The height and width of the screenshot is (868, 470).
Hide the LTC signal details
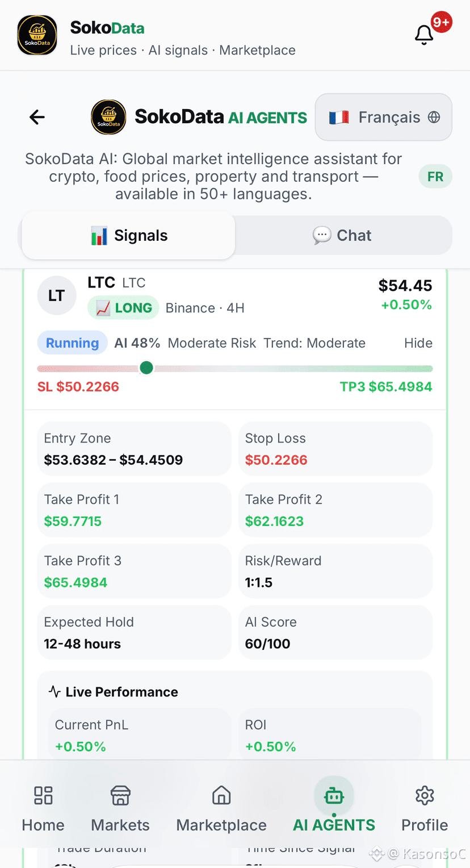click(x=418, y=343)
